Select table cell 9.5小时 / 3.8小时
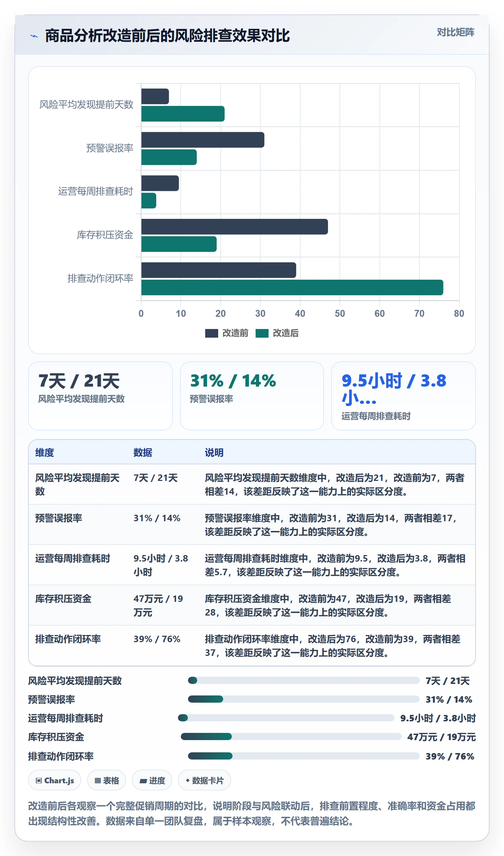Image resolution: width=504 pixels, height=856 pixels. pyautogui.click(x=161, y=565)
